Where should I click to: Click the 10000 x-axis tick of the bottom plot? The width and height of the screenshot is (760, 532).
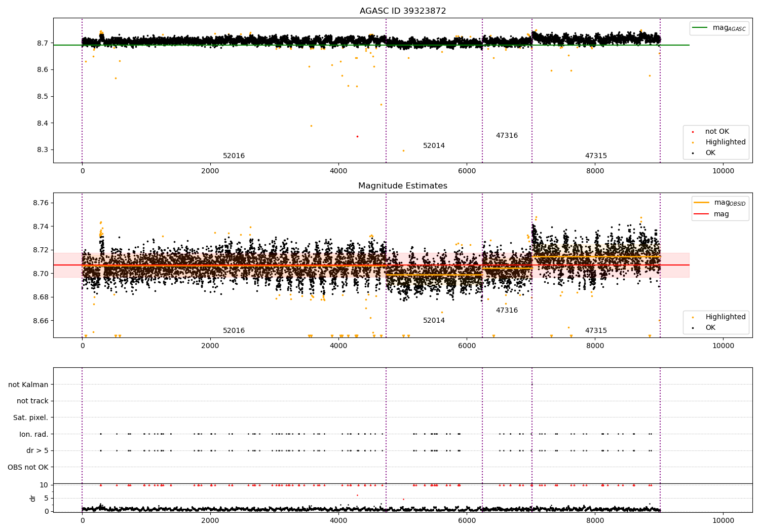[x=723, y=520]
